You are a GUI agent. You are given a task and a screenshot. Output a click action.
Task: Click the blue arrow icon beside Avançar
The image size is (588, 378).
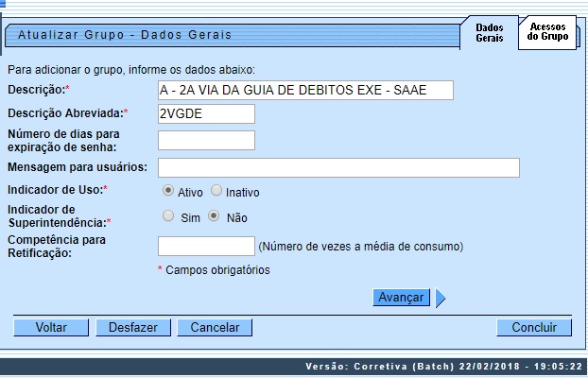click(441, 298)
